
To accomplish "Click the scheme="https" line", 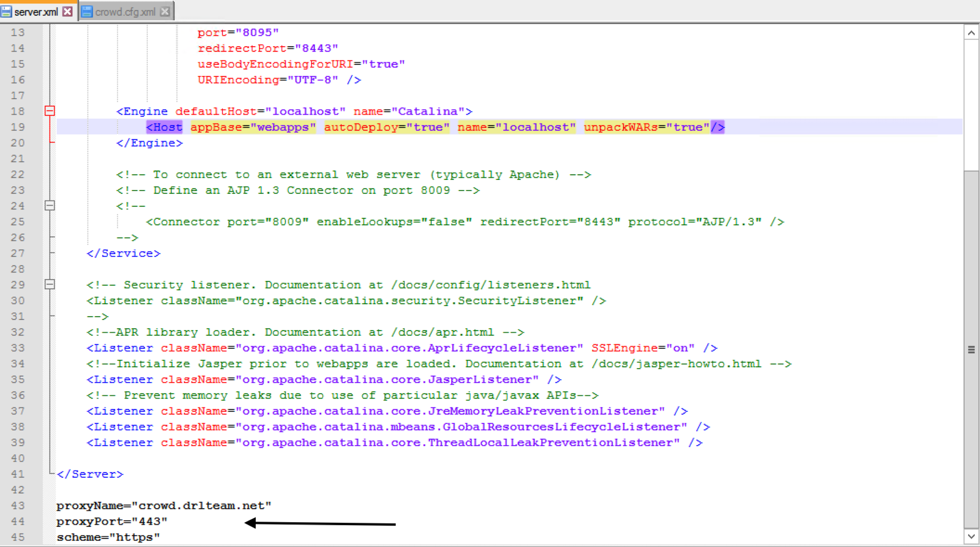I will [x=108, y=537].
